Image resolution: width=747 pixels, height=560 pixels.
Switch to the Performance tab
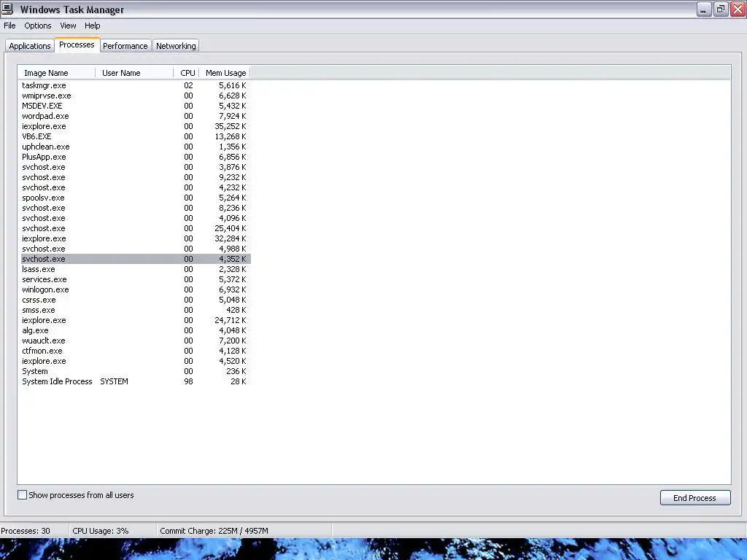(125, 46)
